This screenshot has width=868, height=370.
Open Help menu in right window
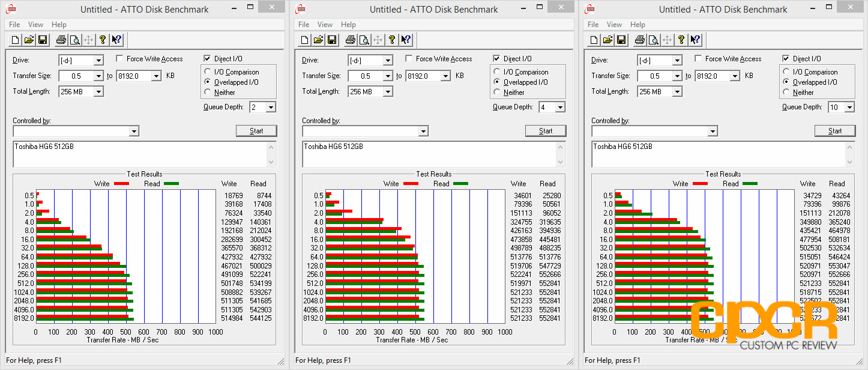click(637, 25)
